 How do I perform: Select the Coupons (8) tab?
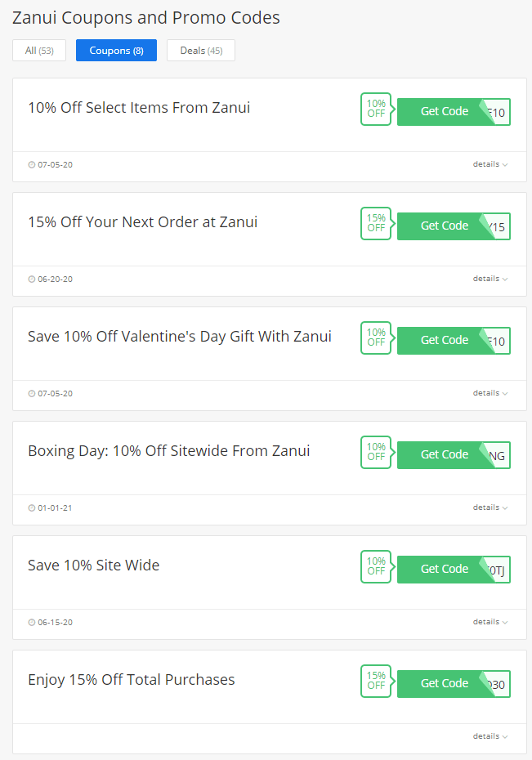pyautogui.click(x=116, y=51)
